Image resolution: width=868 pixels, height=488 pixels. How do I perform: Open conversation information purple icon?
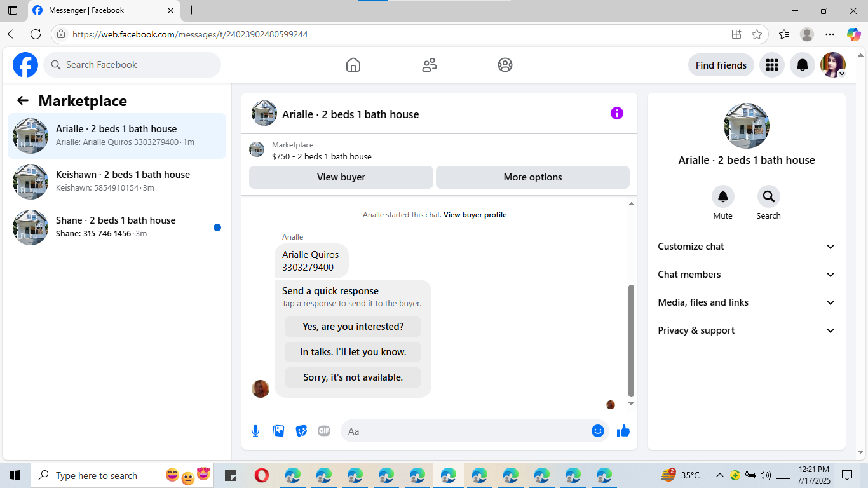[617, 113]
